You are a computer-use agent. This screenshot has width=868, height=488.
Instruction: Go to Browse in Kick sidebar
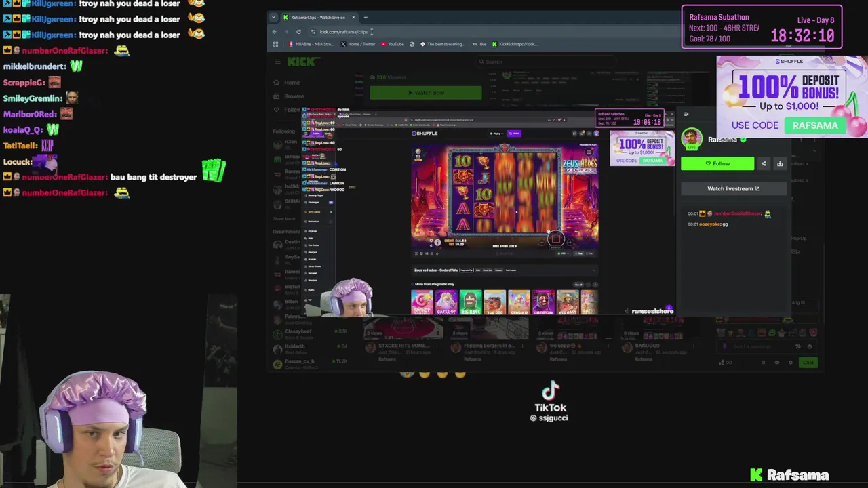click(x=290, y=96)
